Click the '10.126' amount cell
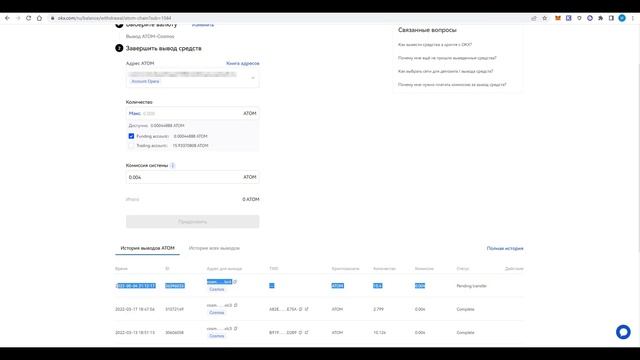Screen dimensions: 640x360 click(x=380, y=333)
